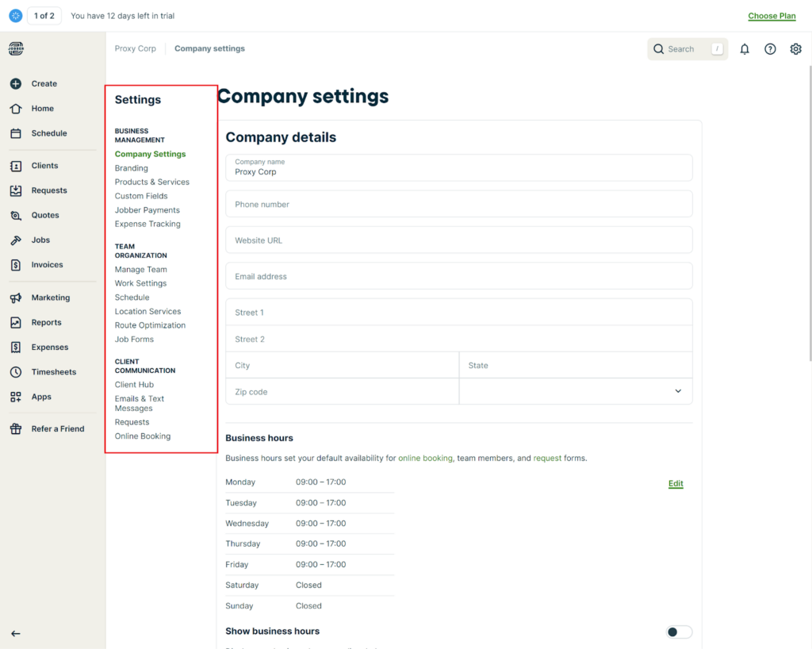
Task: Click the Quotes icon in sidebar
Action: coord(16,215)
